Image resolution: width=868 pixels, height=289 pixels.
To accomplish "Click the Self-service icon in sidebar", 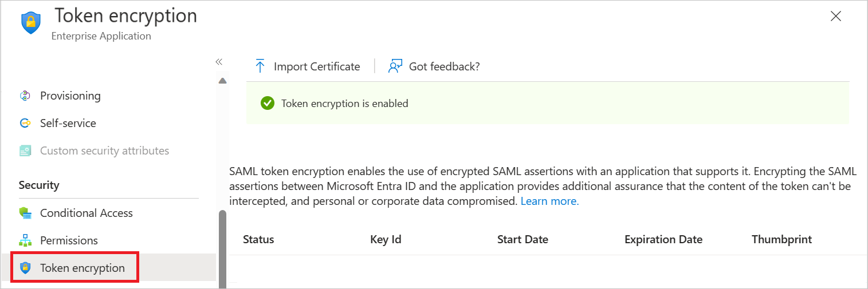I will [25, 123].
